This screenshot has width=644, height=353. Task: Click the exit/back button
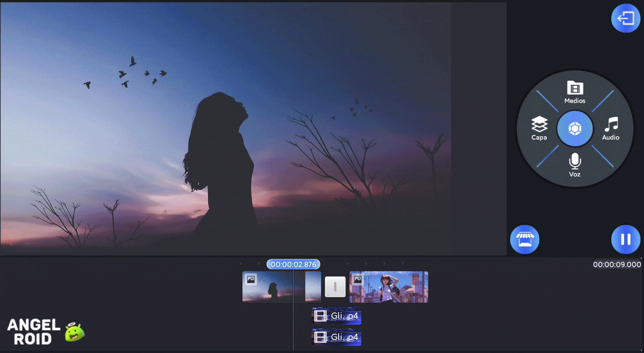click(x=625, y=18)
